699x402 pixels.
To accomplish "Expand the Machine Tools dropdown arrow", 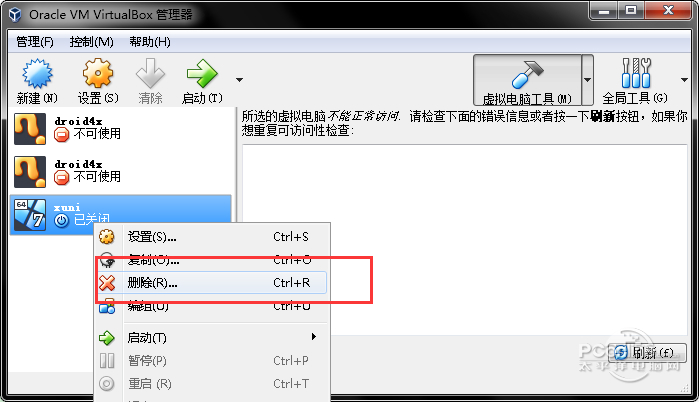I will tap(588, 80).
